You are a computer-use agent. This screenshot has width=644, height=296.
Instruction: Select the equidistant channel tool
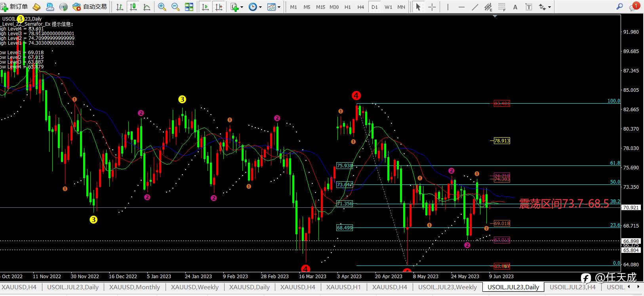(488, 7)
